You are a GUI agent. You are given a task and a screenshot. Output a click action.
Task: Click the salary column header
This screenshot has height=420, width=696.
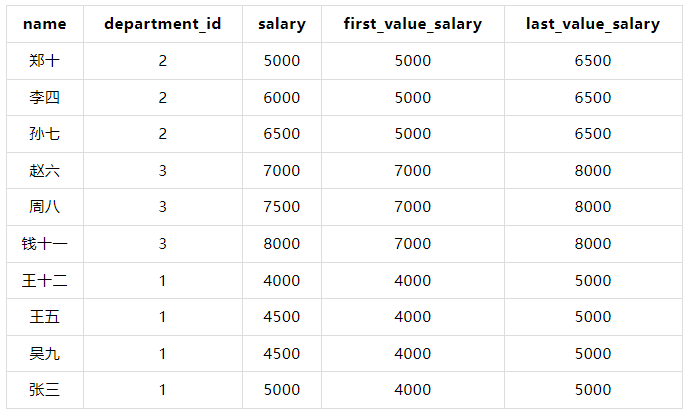point(281,24)
